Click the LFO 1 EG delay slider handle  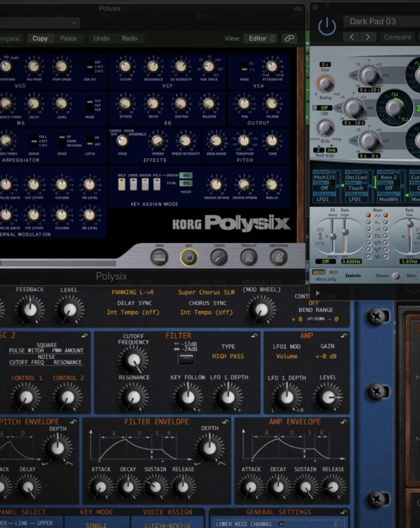point(333,236)
